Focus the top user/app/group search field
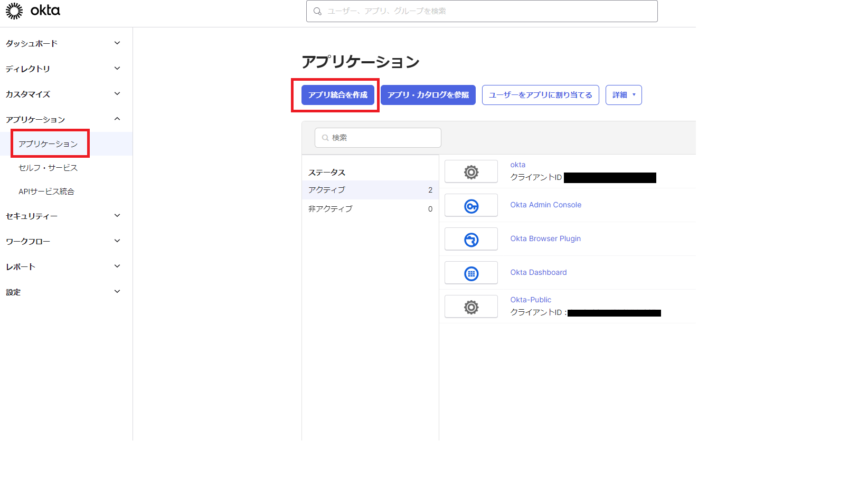 pos(482,11)
